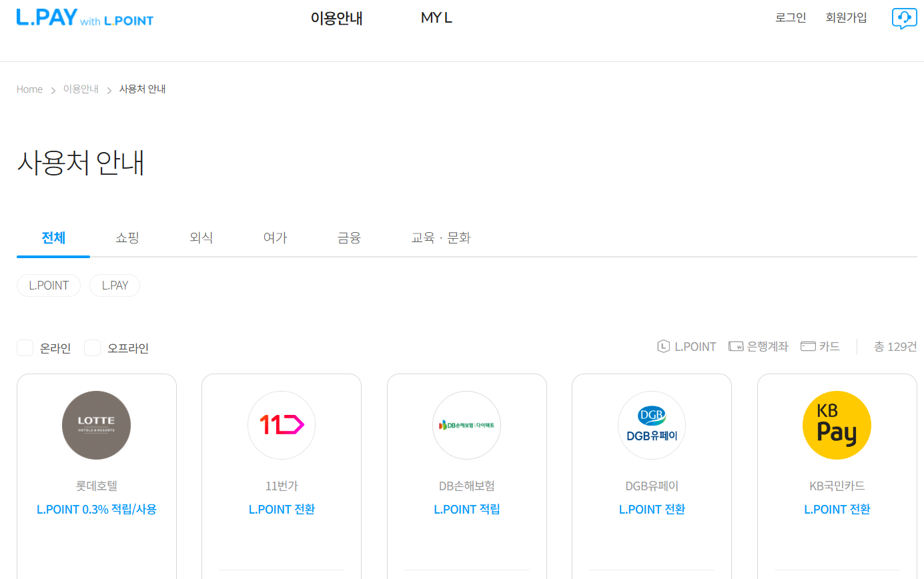The width and height of the screenshot is (924, 579).
Task: Click L.POINT 전환 under DGB유페이
Action: tap(652, 510)
